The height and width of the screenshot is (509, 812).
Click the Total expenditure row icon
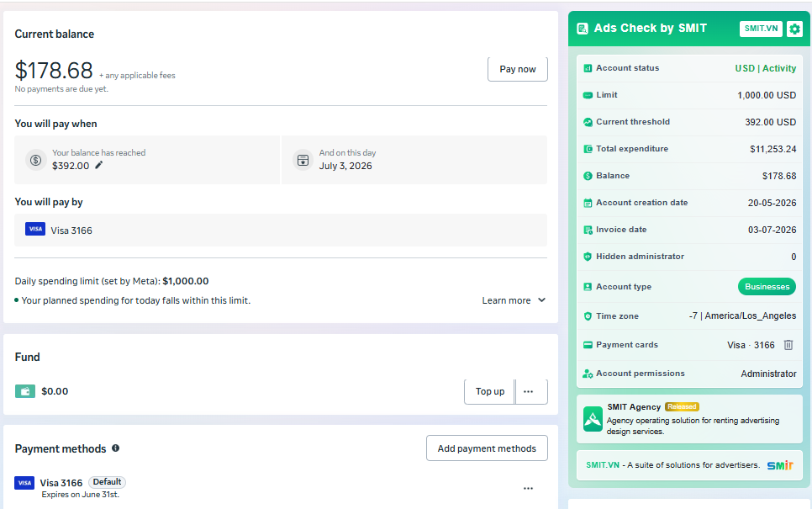(588, 149)
